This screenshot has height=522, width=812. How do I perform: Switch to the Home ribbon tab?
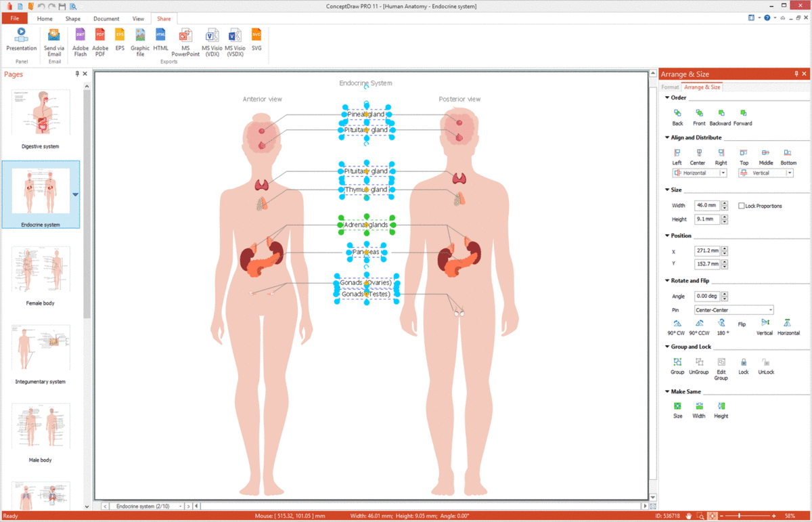coord(45,19)
